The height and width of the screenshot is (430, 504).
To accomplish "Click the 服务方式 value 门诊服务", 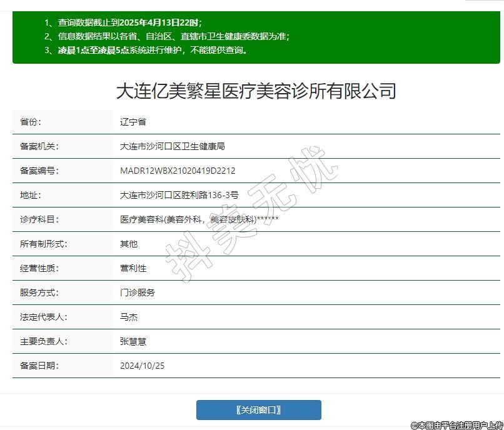I will click(x=138, y=292).
